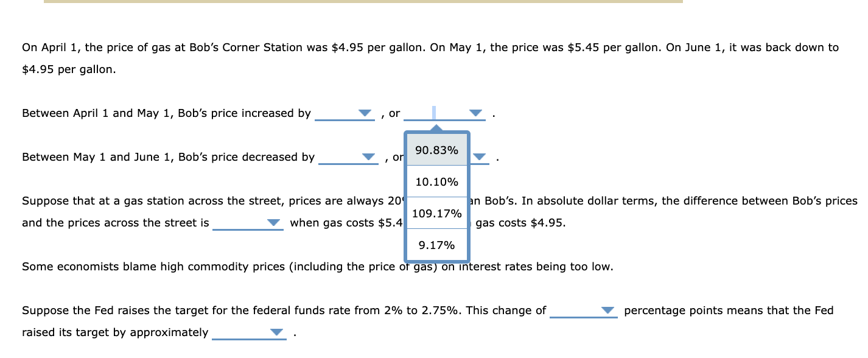Viewport: 868px width, 358px height.
Task: Select 10.10% from the open dropdown list
Action: [x=435, y=181]
